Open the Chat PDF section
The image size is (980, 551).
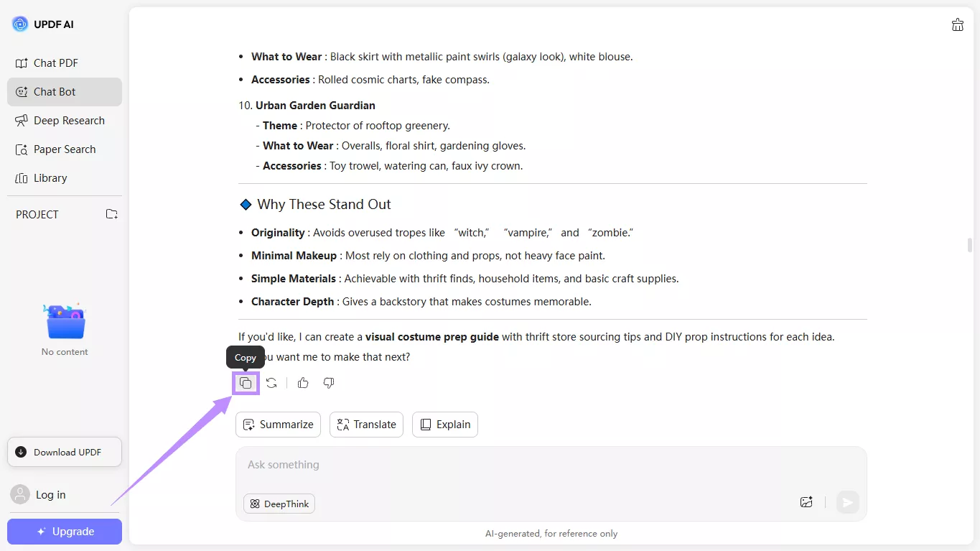(x=56, y=63)
